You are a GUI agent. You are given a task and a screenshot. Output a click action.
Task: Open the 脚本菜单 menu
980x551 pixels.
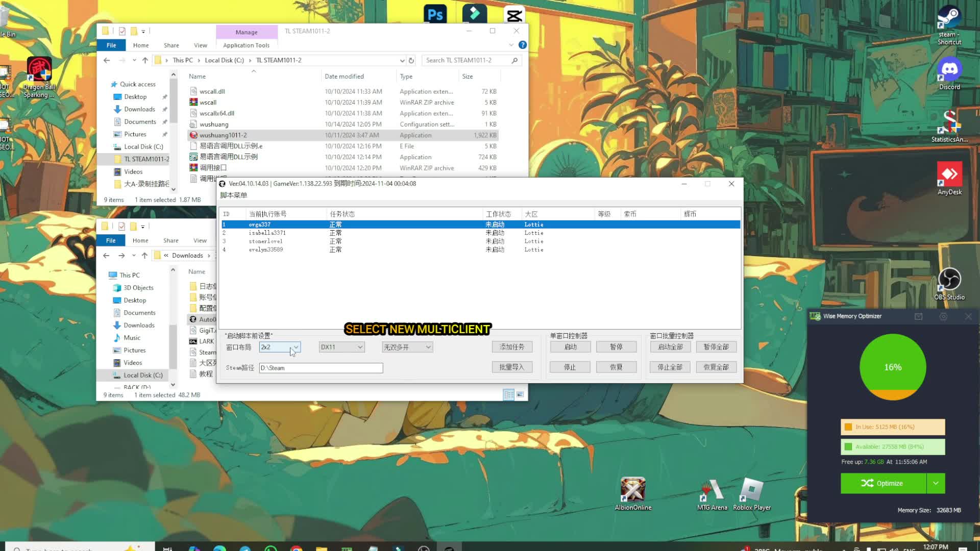(x=233, y=195)
